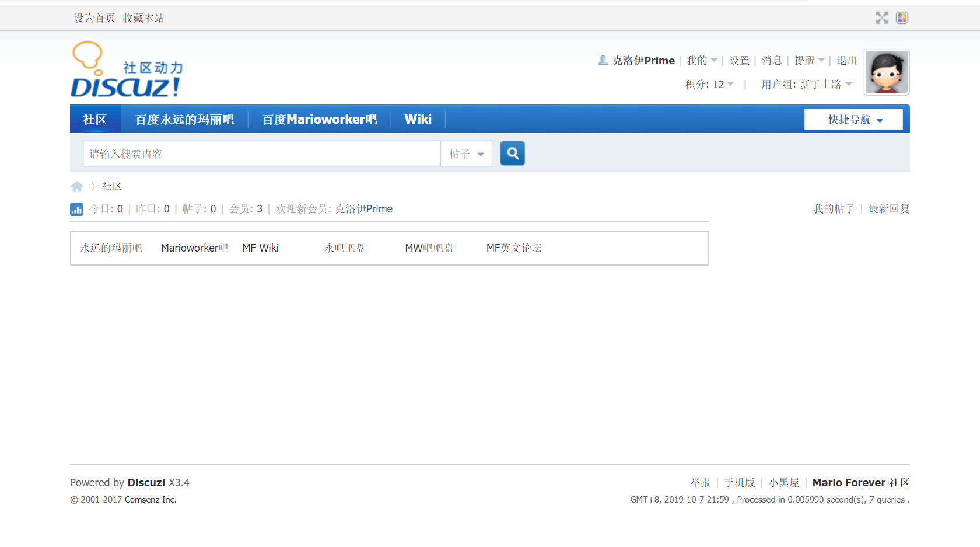Open the 永远的玛丽吧 friend link
The height and width of the screenshot is (547, 980).
click(x=111, y=248)
